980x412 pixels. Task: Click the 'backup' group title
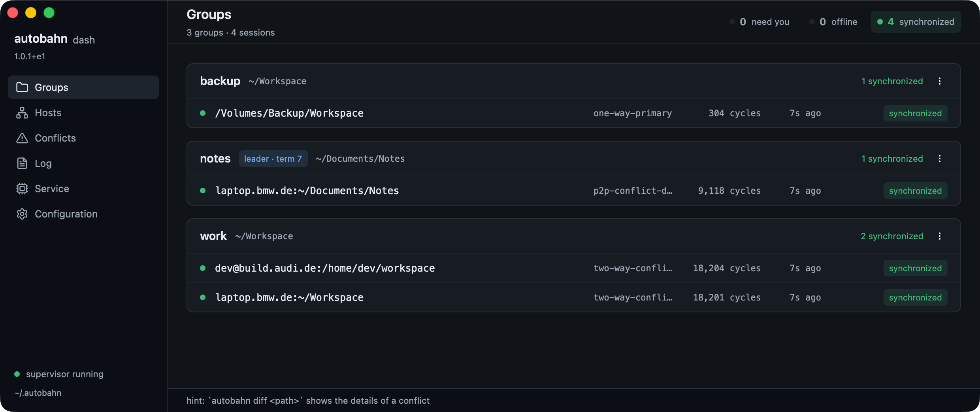pos(220,81)
